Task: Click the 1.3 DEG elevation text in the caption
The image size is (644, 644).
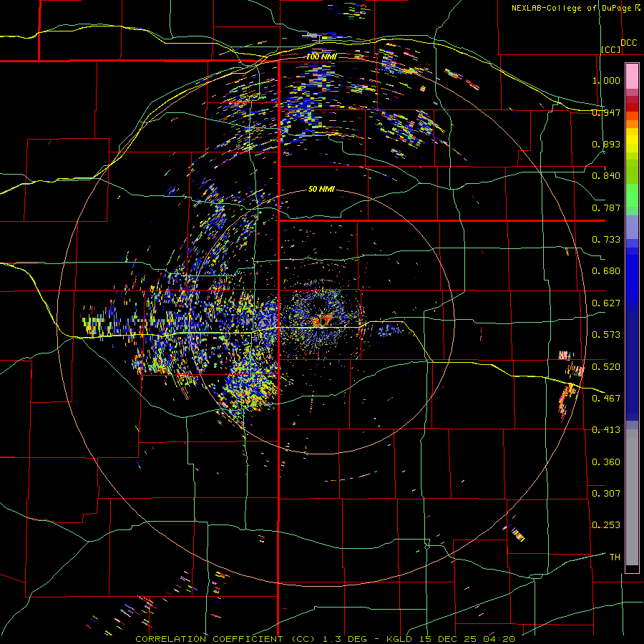Action: click(x=345, y=639)
